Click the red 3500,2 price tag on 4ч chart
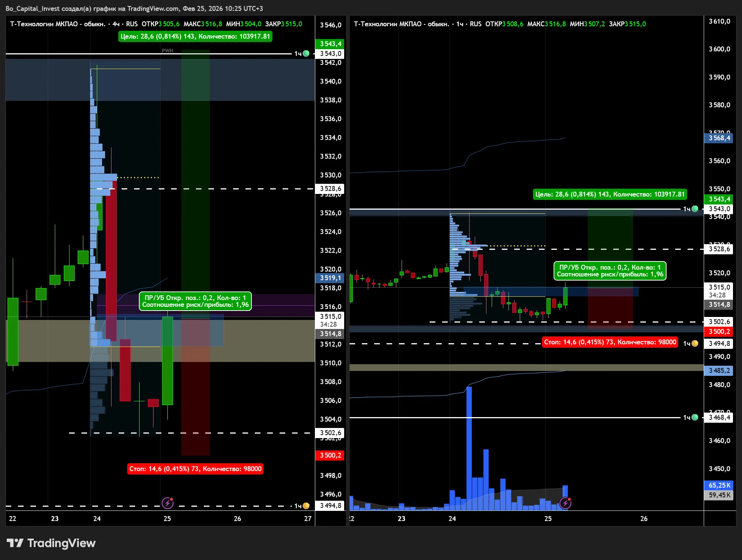Image resolution: width=742 pixels, height=560 pixels. point(330,455)
